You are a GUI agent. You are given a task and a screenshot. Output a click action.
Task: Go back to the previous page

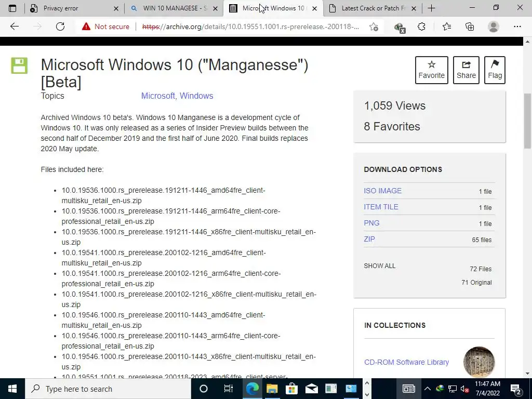(14, 26)
